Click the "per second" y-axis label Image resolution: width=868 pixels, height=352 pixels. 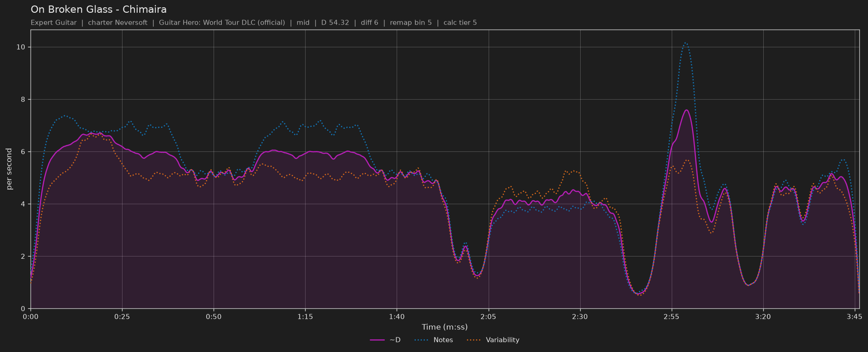(x=9, y=169)
